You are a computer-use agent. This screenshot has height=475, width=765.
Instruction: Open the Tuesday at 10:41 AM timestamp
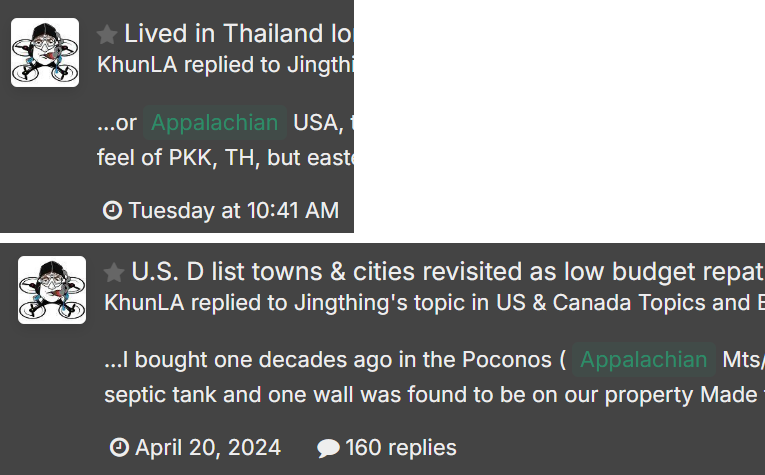(x=234, y=211)
